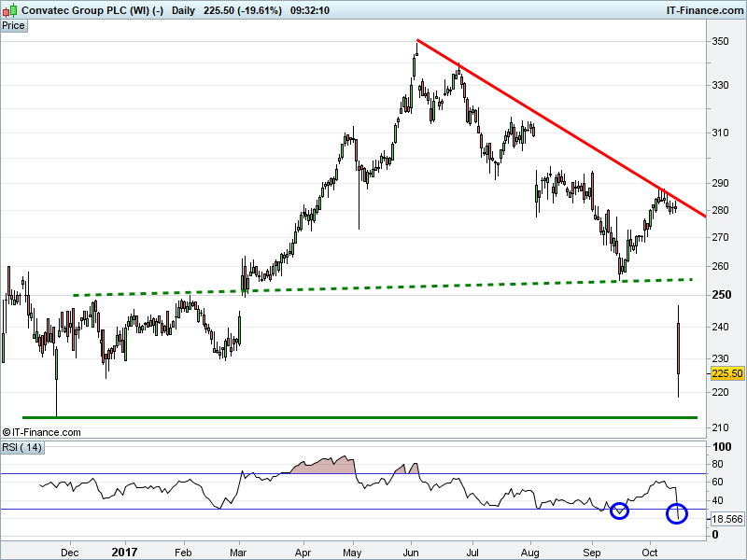Select the red descending trendline
Viewport: 747px width, 560px height.
click(x=561, y=128)
